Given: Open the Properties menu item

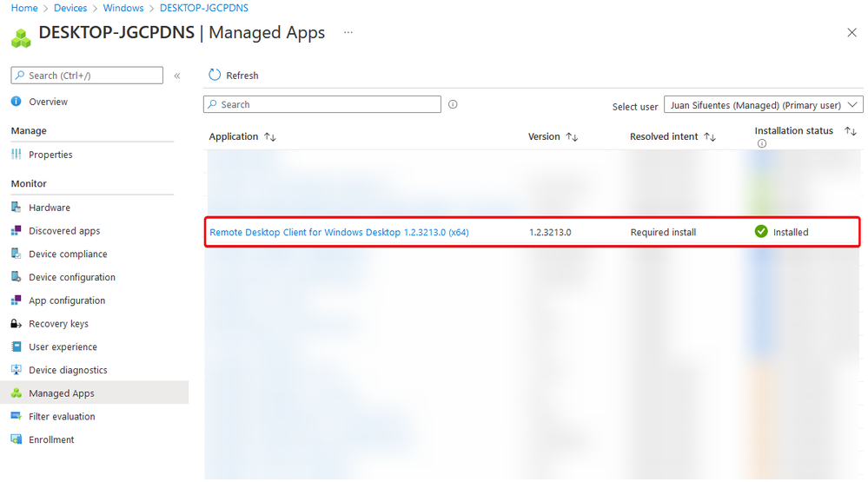Looking at the screenshot, I should pos(50,155).
